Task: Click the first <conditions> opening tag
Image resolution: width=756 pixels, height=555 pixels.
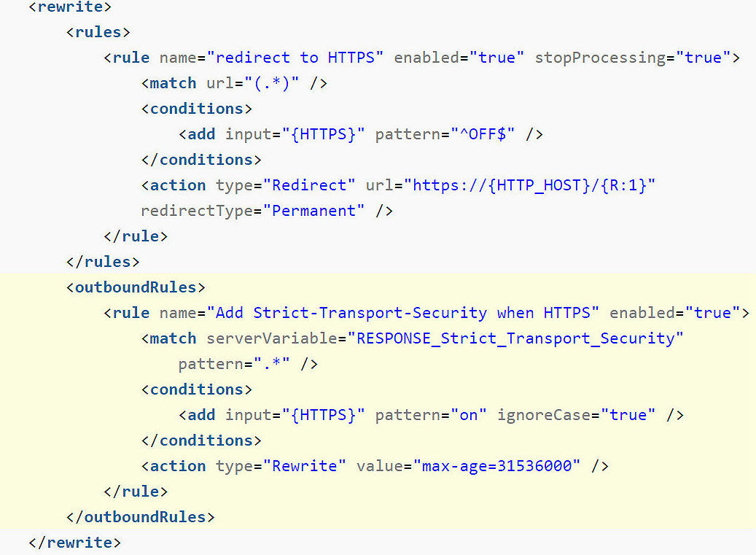Action: [x=197, y=109]
